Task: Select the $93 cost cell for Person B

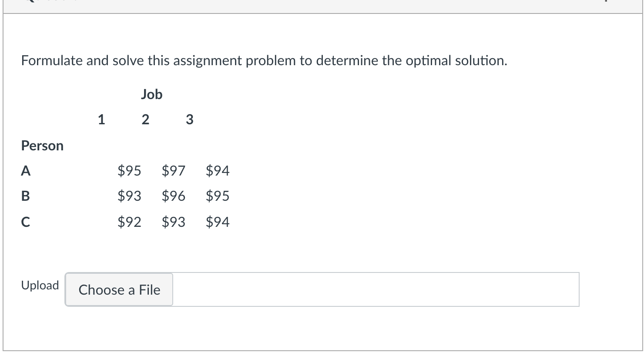Action: (x=129, y=196)
